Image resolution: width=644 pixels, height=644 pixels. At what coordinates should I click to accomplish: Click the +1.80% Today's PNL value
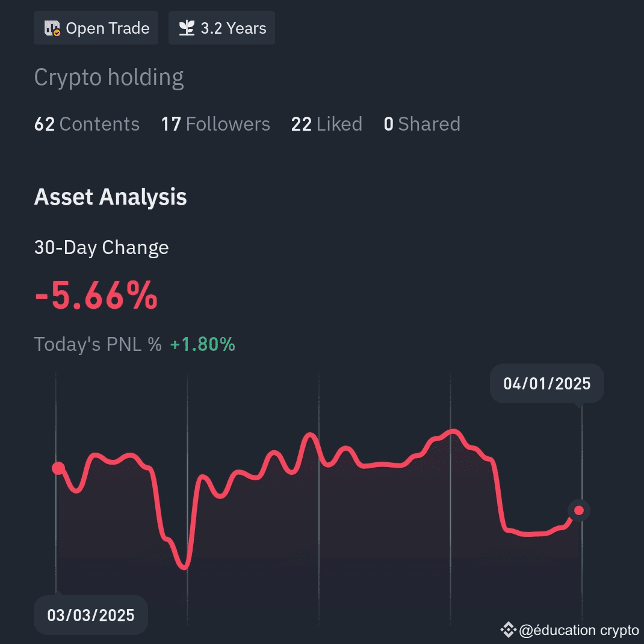pos(202,344)
